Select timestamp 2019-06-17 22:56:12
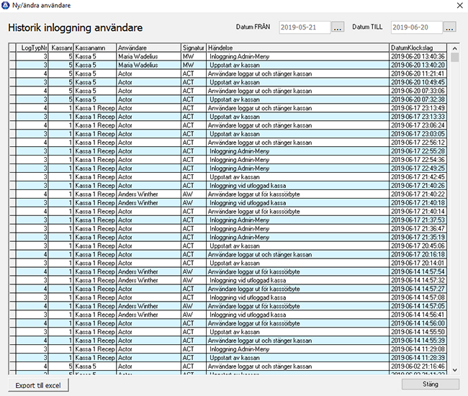Screen dimensions: 468x396 [x=418, y=142]
